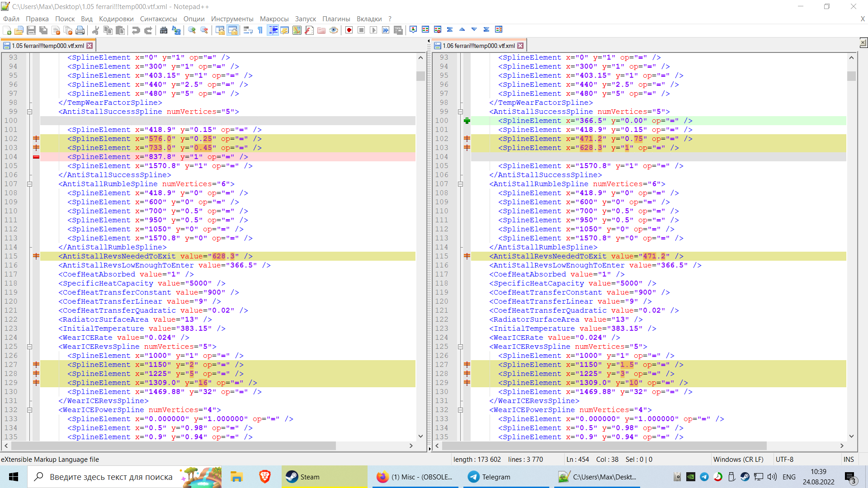This screenshot has height=488, width=868.
Task: Toggle synchronized vertical scrolling
Action: pos(220,30)
